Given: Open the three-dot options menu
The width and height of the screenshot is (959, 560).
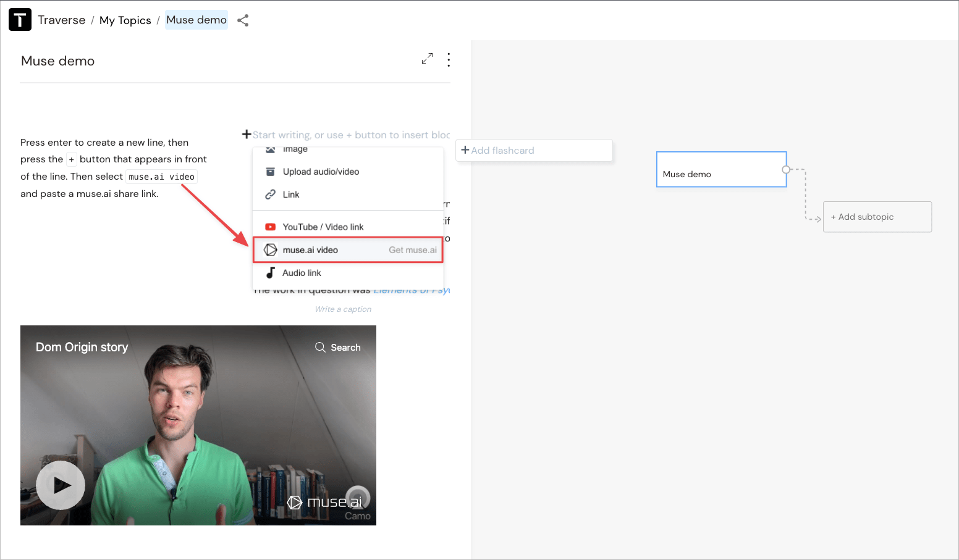Looking at the screenshot, I should point(449,59).
